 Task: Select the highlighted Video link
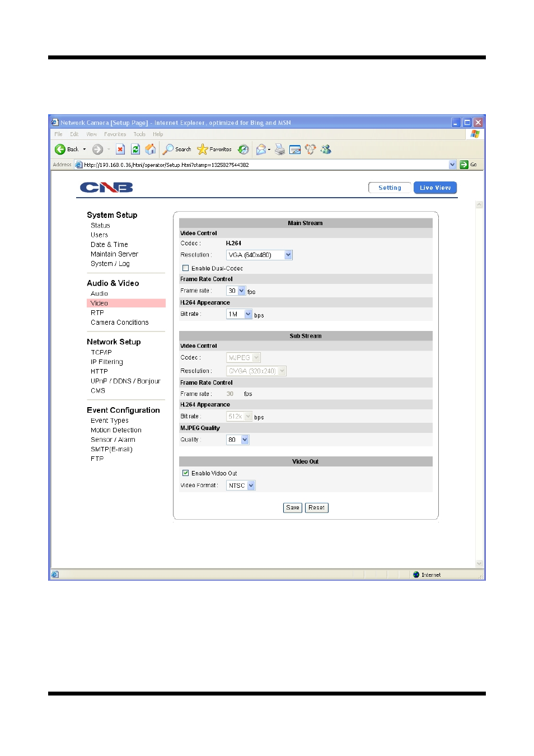click(126, 303)
